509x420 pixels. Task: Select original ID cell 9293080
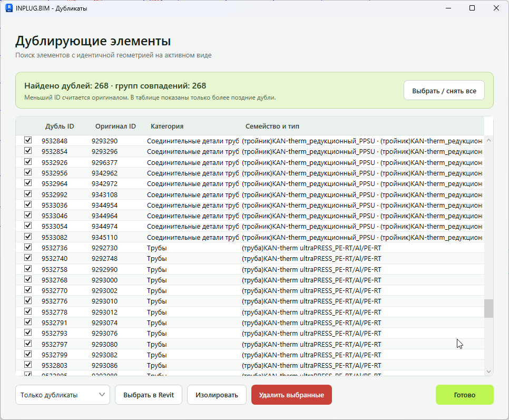(x=104, y=344)
